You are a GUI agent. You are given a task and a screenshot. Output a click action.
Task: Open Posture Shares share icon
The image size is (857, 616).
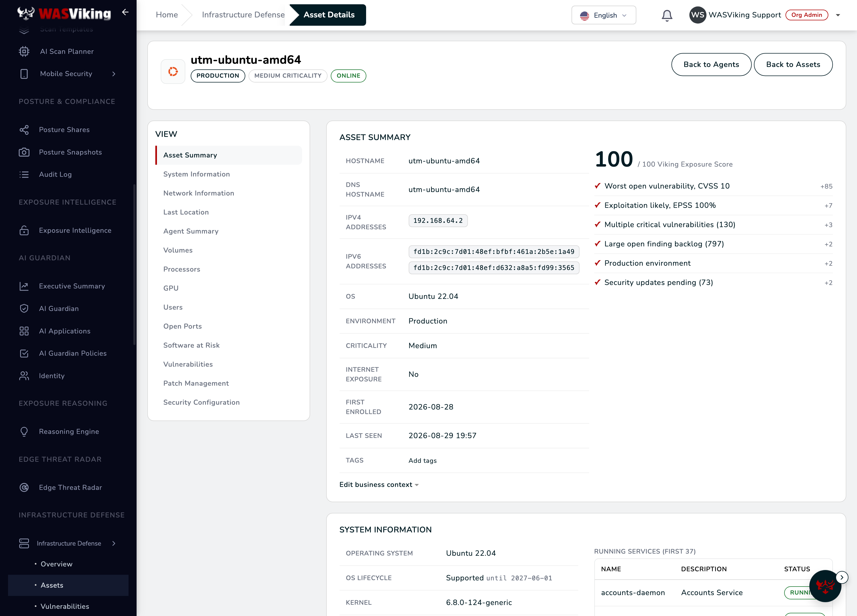[x=24, y=130]
